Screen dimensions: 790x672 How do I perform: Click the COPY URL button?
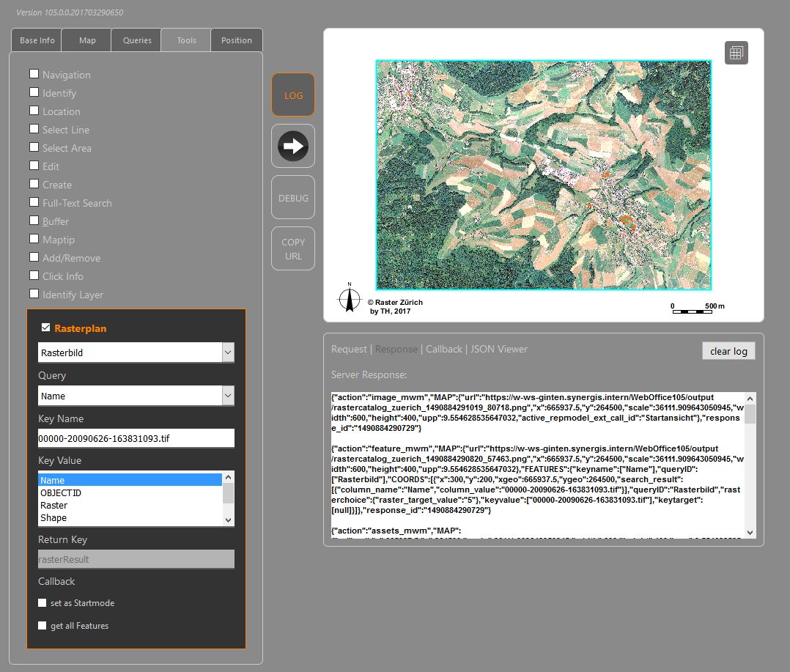pos(292,248)
